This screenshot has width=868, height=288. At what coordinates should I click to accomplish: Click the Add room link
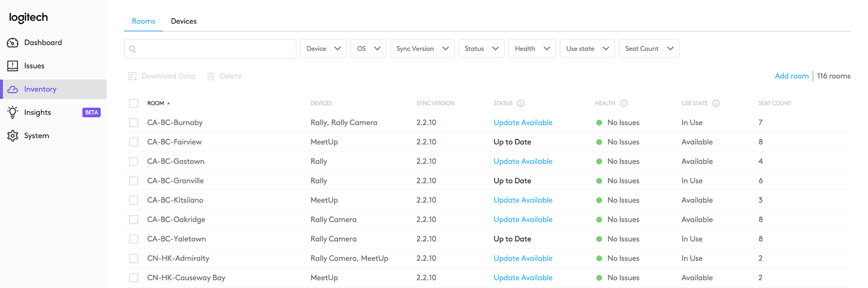tap(792, 76)
